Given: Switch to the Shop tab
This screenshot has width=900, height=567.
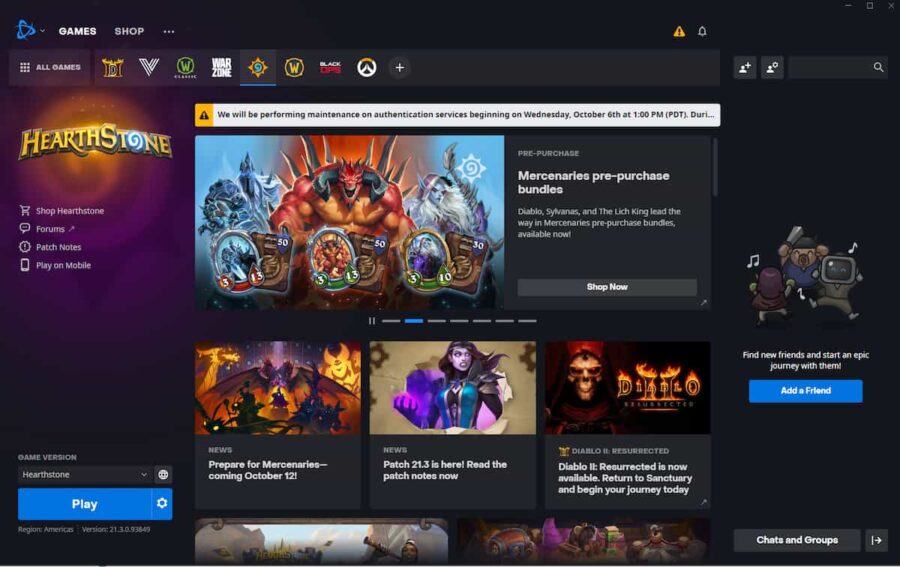Looking at the screenshot, I should click(x=129, y=31).
